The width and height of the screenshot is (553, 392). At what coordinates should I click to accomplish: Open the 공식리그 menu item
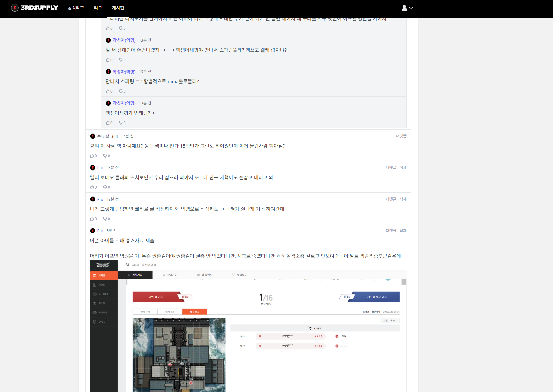pos(76,8)
